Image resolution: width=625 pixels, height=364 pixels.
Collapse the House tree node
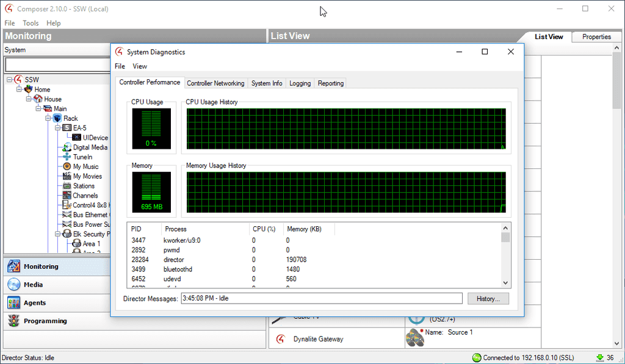coord(29,99)
